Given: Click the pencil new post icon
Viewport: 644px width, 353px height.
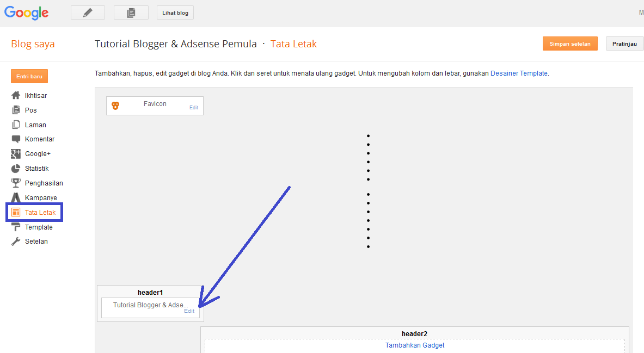Looking at the screenshot, I should point(88,13).
